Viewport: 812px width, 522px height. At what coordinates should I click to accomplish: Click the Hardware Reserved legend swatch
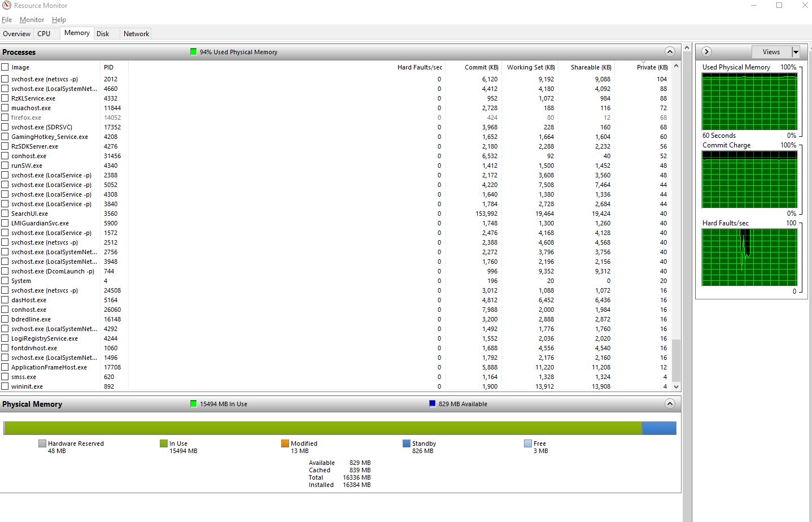point(42,443)
